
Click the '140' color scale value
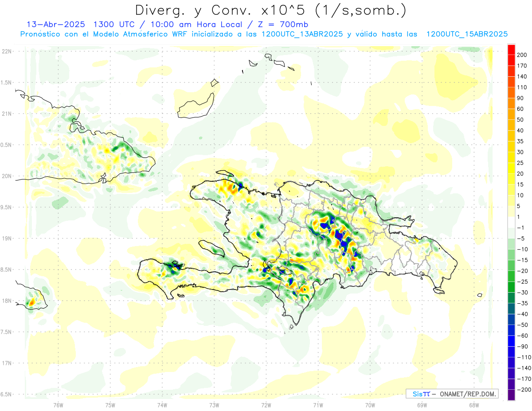[522, 77]
